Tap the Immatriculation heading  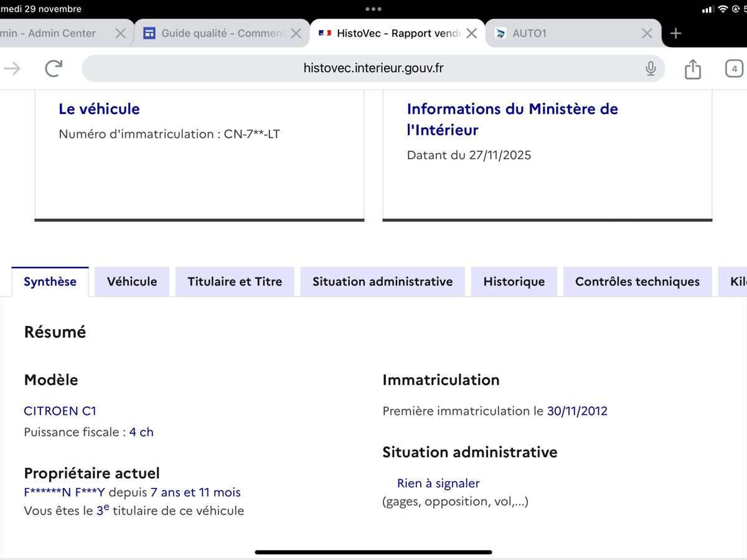tap(441, 380)
